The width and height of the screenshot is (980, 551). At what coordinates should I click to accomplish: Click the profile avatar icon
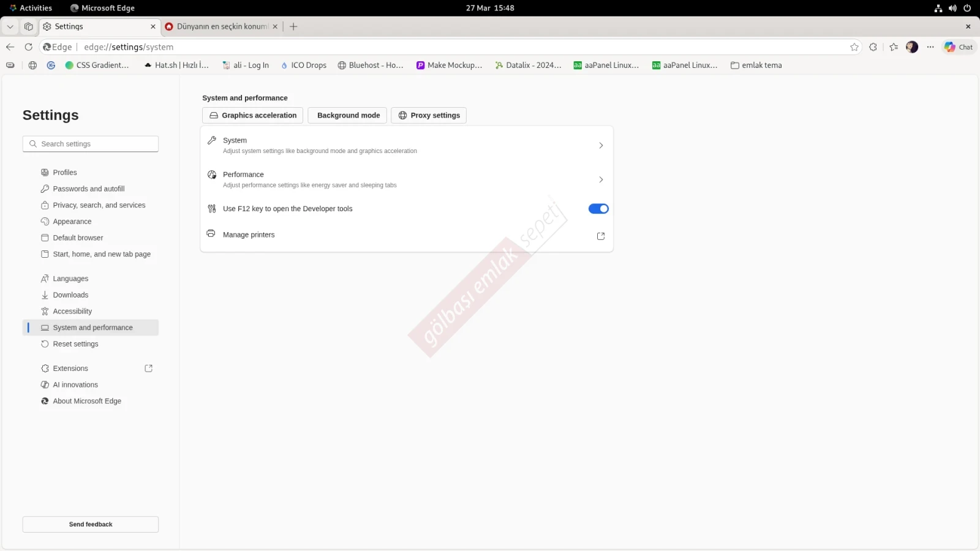912,47
